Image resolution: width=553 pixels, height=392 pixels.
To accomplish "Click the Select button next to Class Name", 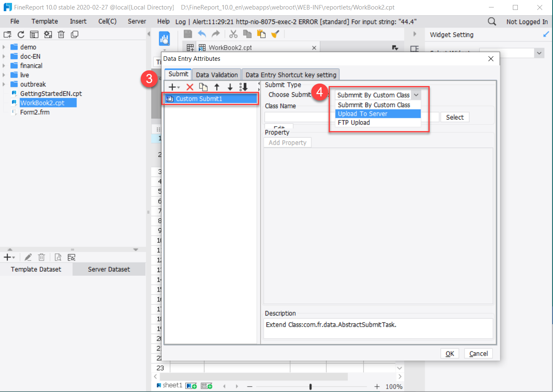I will (454, 117).
